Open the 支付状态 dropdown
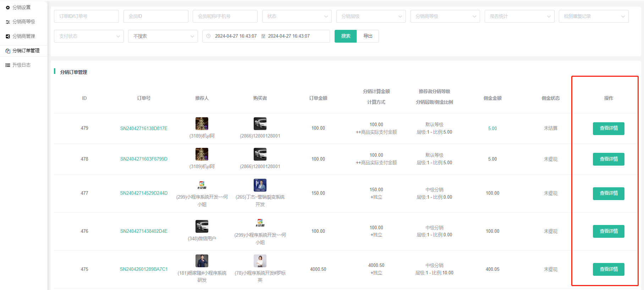644x290 pixels. coord(89,36)
